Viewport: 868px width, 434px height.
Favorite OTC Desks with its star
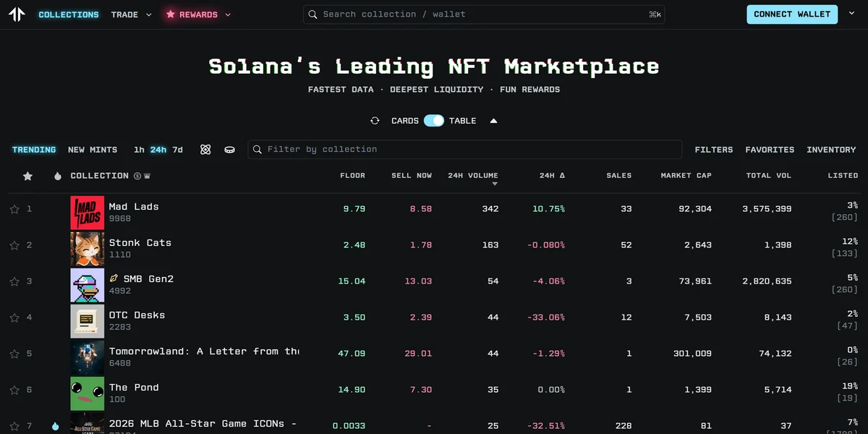click(x=14, y=318)
